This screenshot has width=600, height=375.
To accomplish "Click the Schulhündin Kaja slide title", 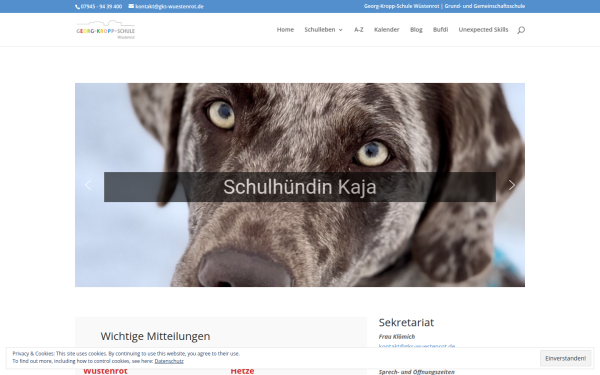I will coord(300,187).
